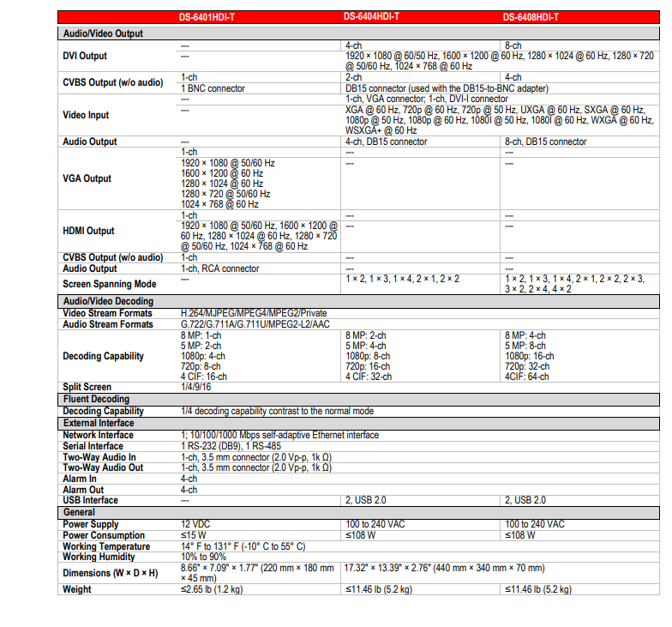Click the DS-6408HDI-T column header
The width and height of the screenshot is (672, 627).
[531, 17]
